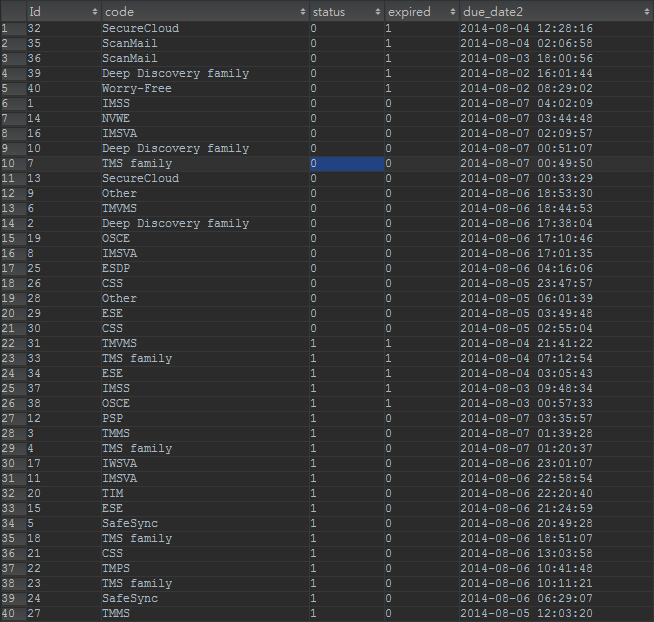Sort by the expired column arrows
654x622 pixels.
[453, 12]
